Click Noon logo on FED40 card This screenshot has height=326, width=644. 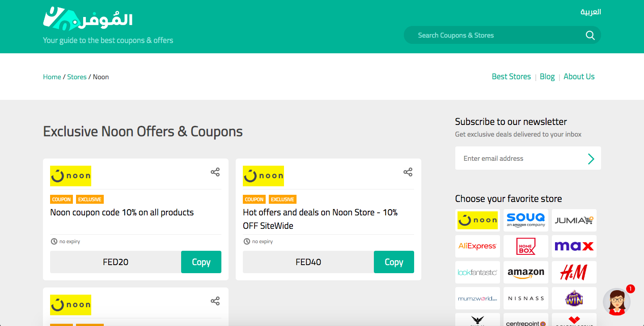pos(263,176)
